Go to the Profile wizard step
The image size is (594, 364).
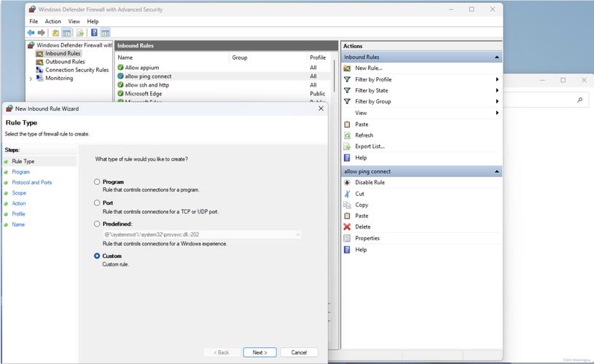pos(18,214)
